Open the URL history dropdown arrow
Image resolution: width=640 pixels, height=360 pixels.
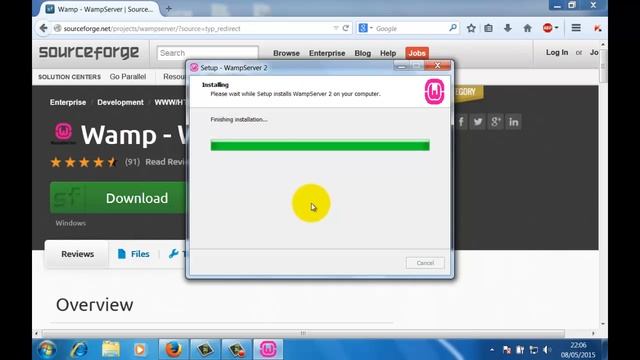pyautogui.click(x=336, y=28)
